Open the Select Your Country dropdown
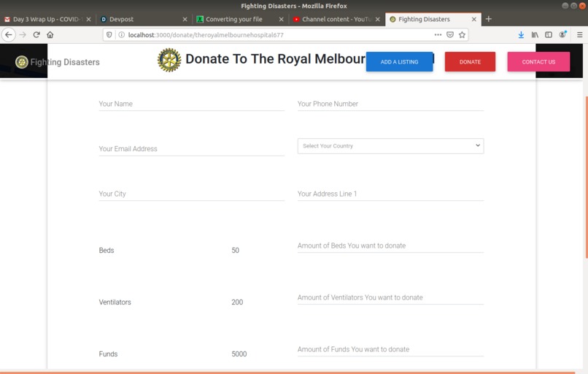 point(390,146)
